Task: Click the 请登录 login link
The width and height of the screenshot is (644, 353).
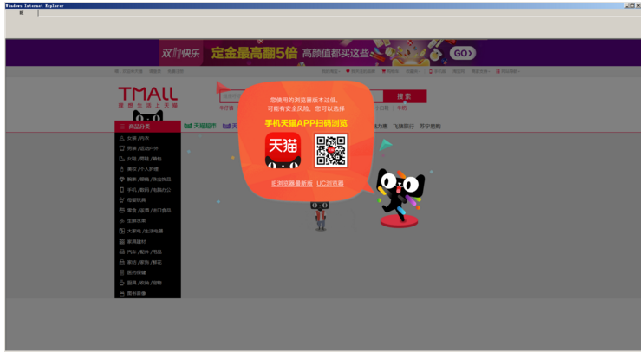Action: (155, 71)
